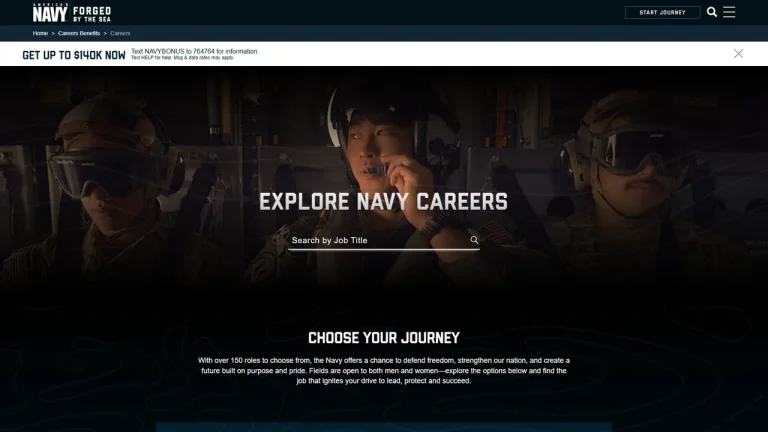Open the hamburger navigation menu
768x432 pixels.
pyautogui.click(x=729, y=12)
